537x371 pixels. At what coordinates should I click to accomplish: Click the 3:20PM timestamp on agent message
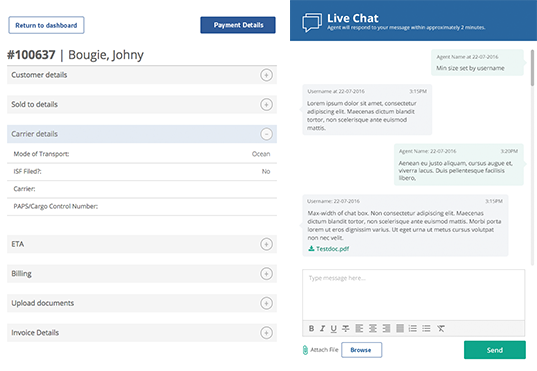(x=509, y=151)
